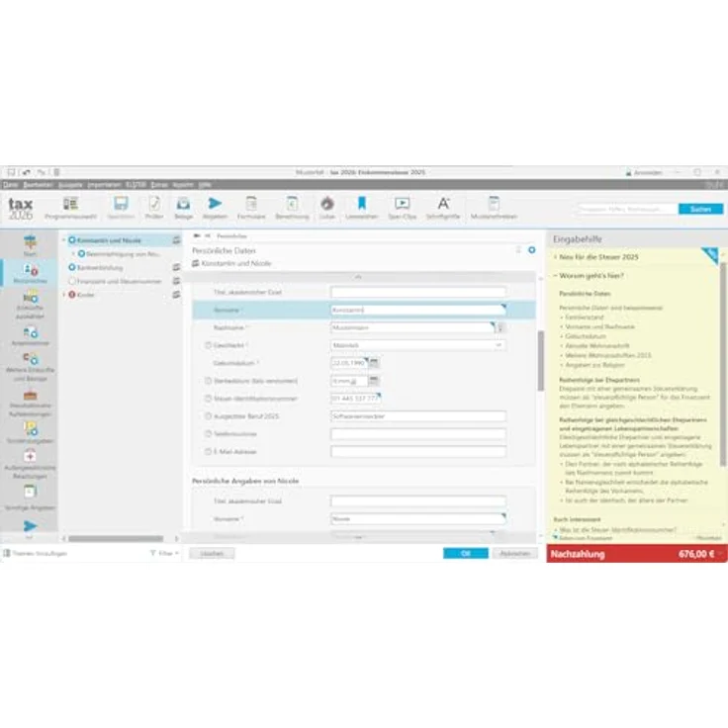728x728 pixels.
Task: Expand the Beeinträchtigung tree node
Action: pos(73,254)
